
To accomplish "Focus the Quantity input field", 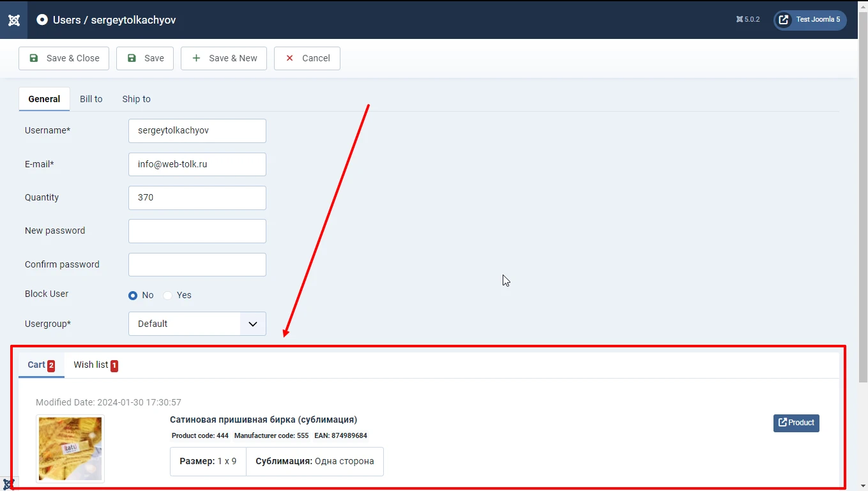I will coord(197,198).
